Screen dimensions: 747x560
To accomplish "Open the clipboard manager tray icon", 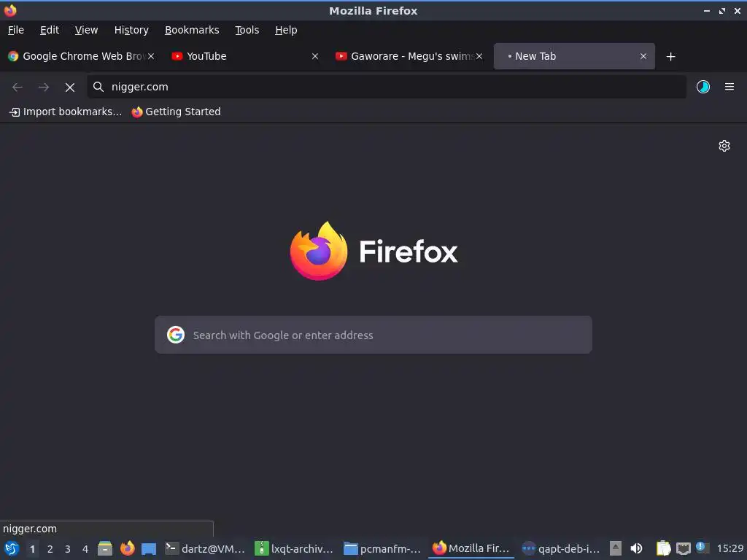I will coord(663,548).
